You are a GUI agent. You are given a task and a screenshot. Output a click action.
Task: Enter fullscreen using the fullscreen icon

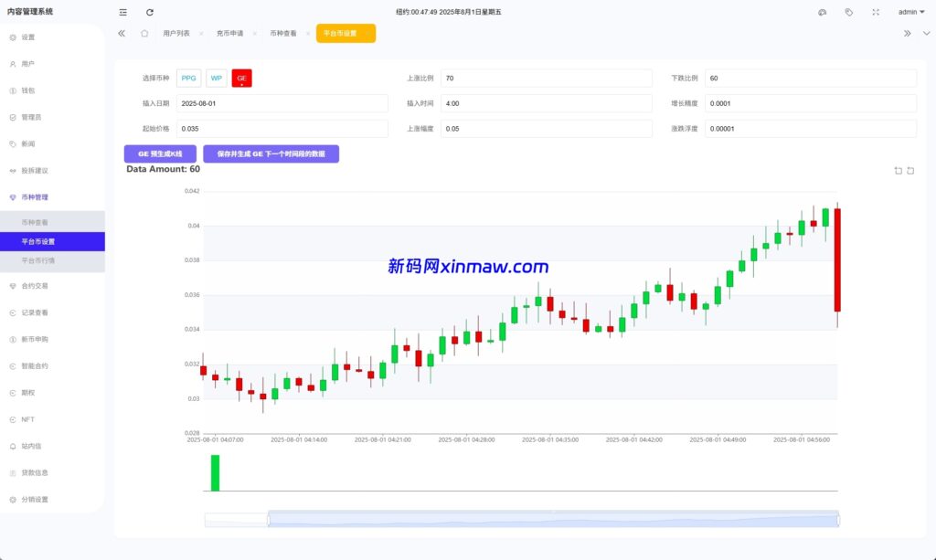pos(876,12)
